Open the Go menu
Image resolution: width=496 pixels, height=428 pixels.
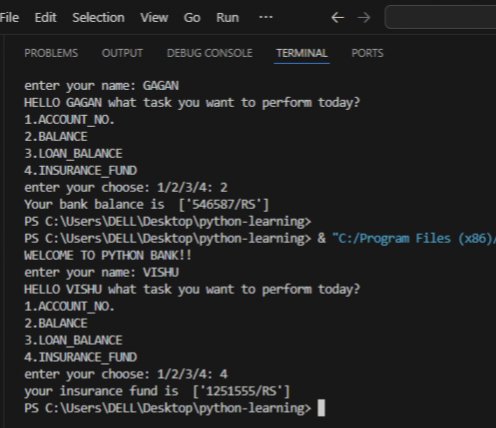coord(192,17)
